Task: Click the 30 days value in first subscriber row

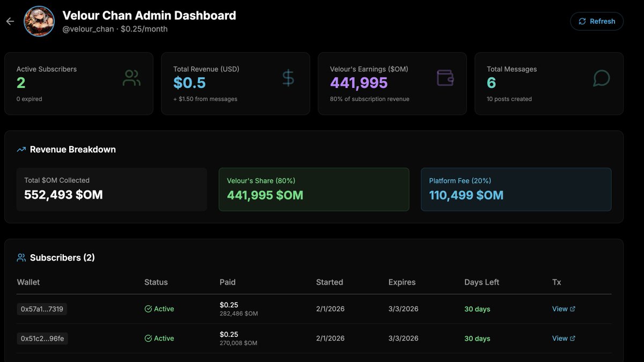Action: click(x=477, y=308)
